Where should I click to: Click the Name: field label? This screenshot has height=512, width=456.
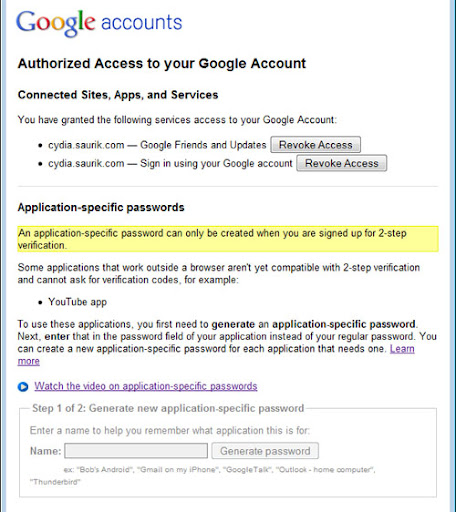click(x=46, y=451)
